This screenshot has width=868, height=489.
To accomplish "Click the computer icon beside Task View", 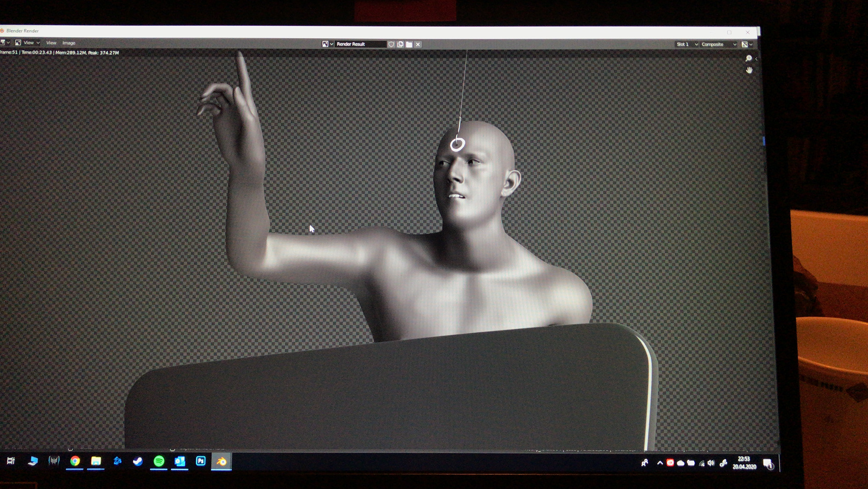I will pyautogui.click(x=33, y=461).
